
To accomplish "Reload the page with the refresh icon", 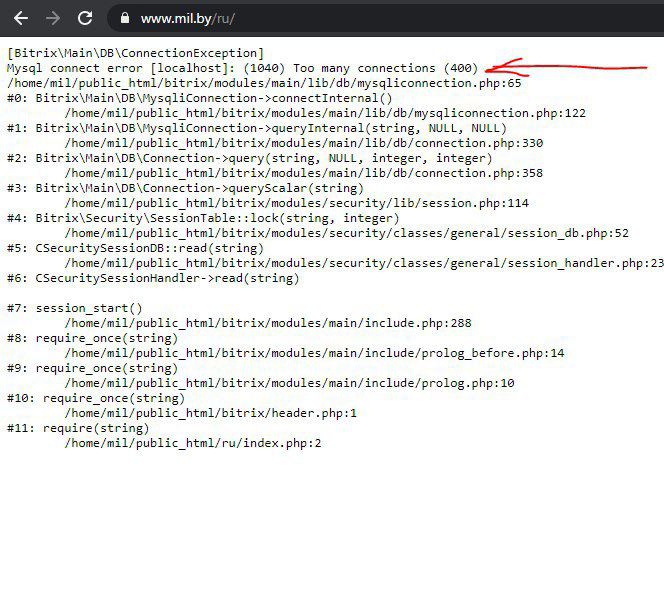I will [85, 18].
